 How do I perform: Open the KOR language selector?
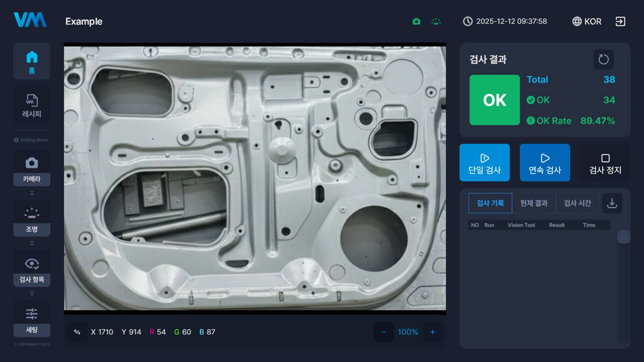pyautogui.click(x=587, y=22)
